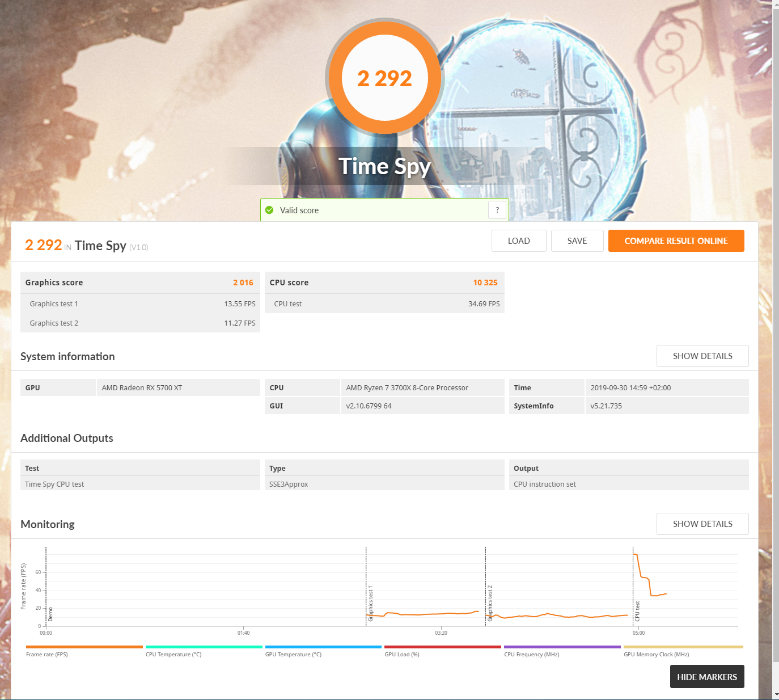Click the Time Spy CPU test row
Viewport: 779px width, 700px height.
tap(140, 484)
